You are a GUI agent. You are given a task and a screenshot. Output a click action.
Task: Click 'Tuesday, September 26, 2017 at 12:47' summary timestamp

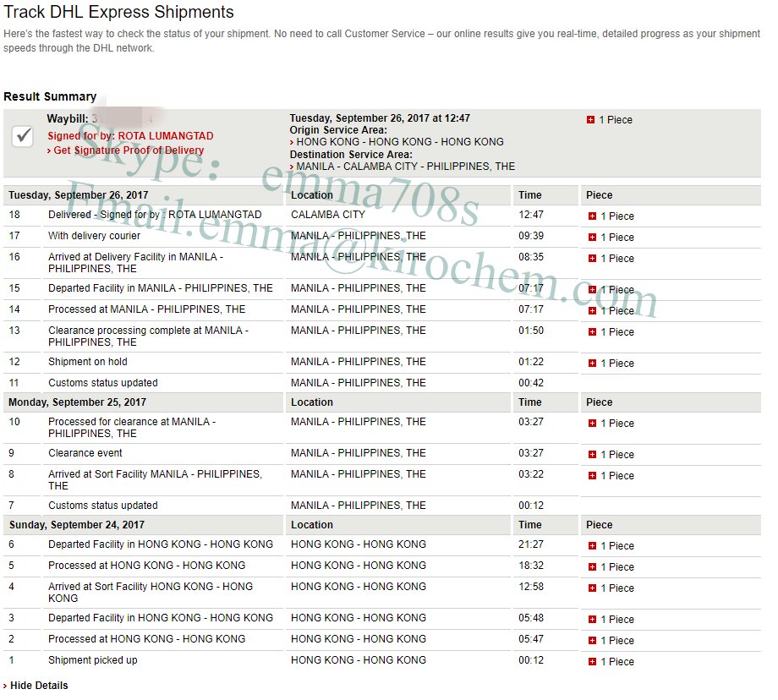coord(380,118)
